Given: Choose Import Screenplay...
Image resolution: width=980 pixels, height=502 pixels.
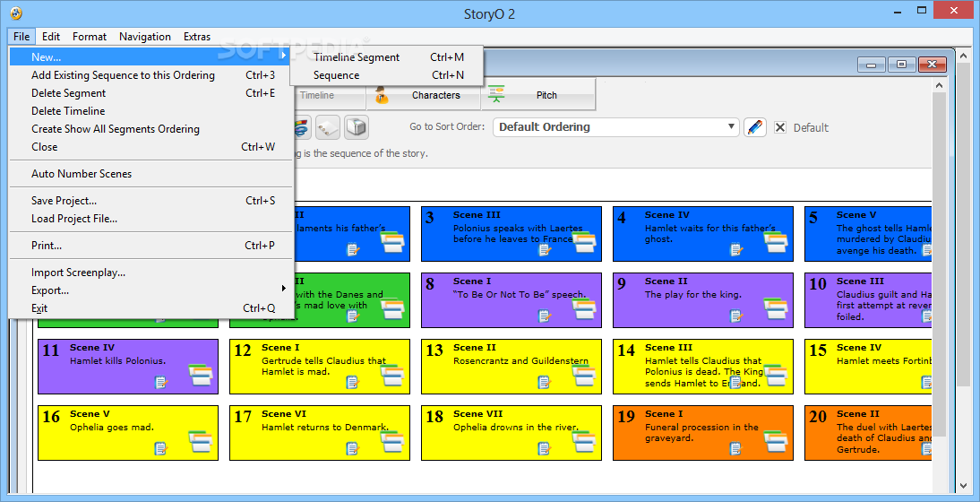Looking at the screenshot, I should tap(151, 273).
